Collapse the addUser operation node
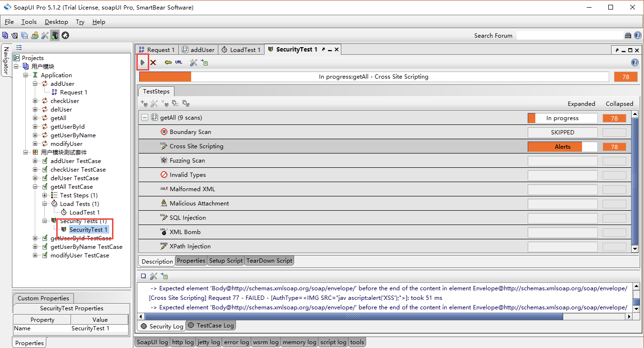 pos(35,84)
